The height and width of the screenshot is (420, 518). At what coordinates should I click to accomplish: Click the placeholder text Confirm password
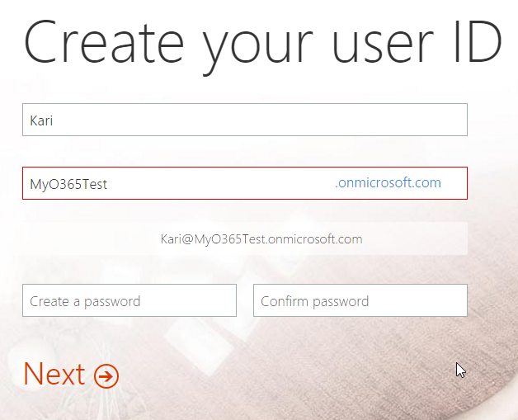tap(314, 301)
